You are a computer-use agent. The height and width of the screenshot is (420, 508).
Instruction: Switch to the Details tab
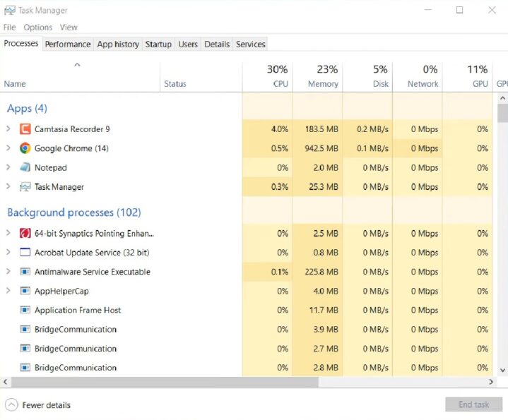coord(217,44)
